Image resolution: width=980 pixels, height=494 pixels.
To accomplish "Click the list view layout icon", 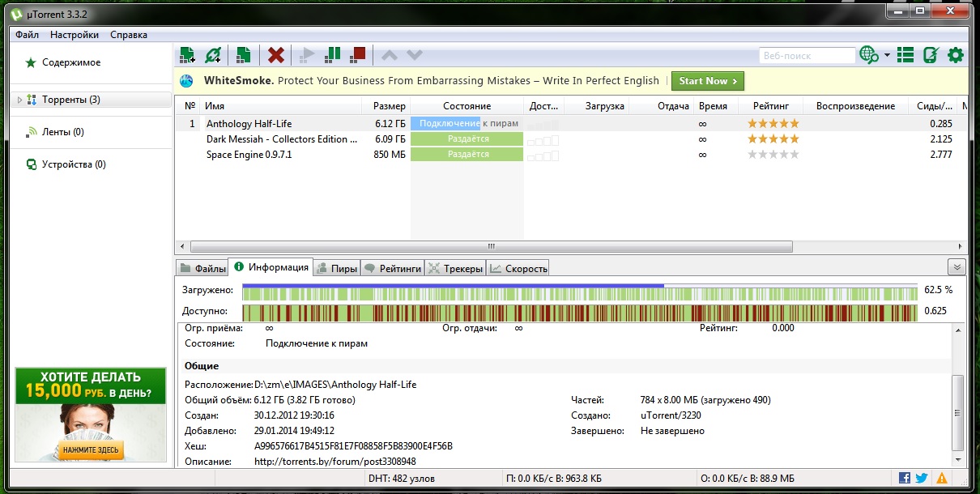I will pos(905,55).
